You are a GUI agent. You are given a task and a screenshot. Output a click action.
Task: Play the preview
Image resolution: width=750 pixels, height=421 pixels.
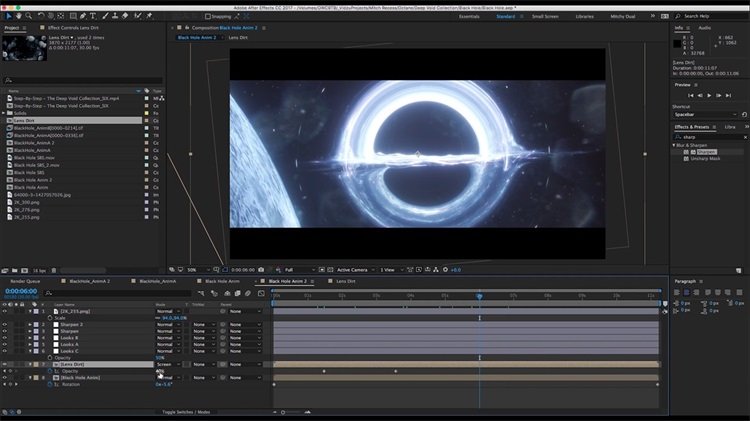[x=709, y=95]
